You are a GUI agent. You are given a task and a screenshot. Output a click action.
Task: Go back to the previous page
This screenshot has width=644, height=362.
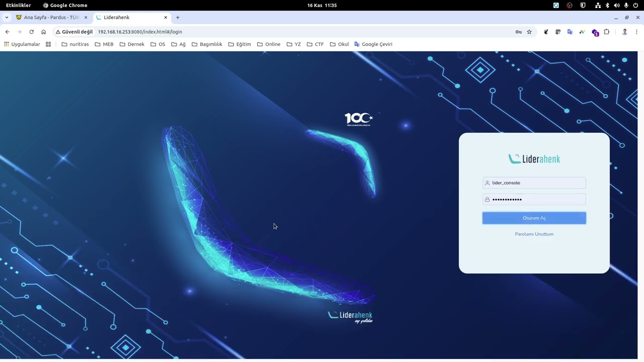click(7, 32)
